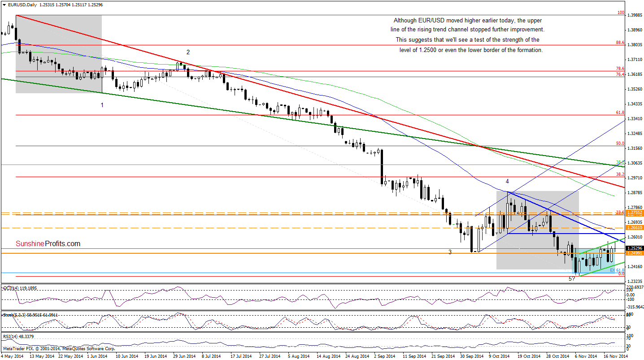
Task: Click annotation line 'level of 1.2500 or even'
Action: pos(471,50)
